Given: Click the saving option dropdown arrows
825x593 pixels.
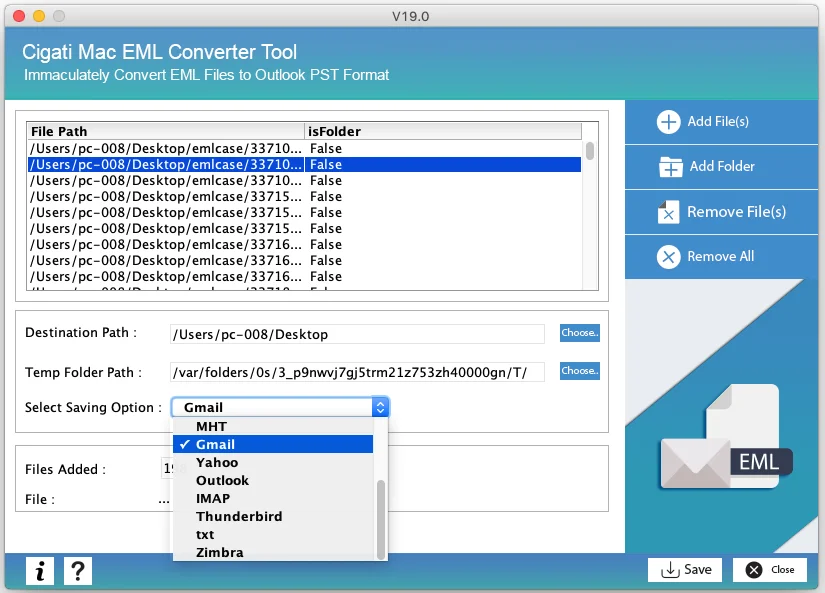Looking at the screenshot, I should click(x=380, y=407).
